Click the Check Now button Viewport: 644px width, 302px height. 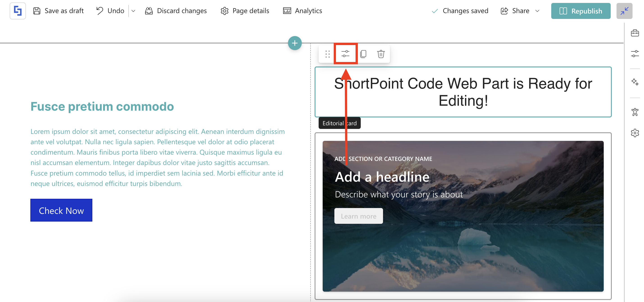61,210
